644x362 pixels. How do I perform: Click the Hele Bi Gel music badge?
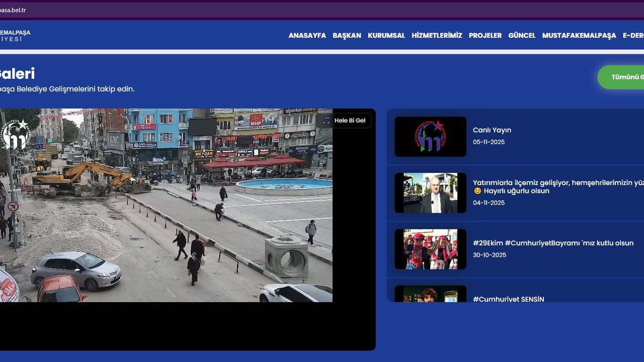coord(349,121)
